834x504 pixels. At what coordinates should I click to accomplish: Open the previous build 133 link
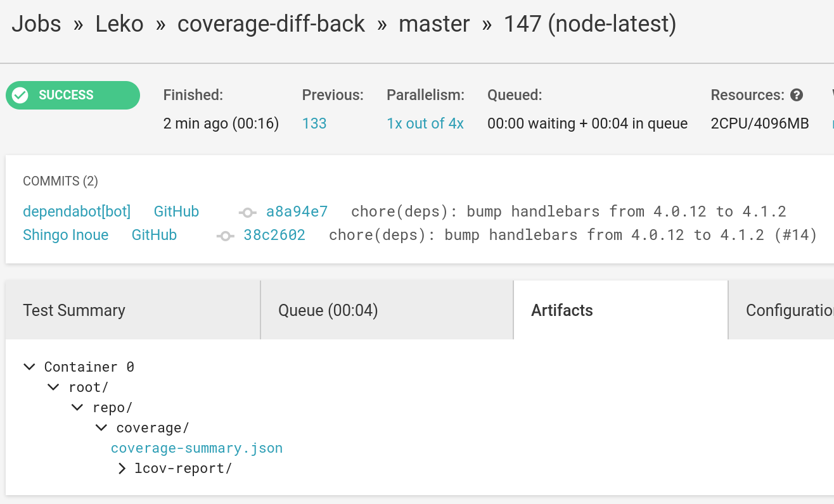click(x=314, y=123)
